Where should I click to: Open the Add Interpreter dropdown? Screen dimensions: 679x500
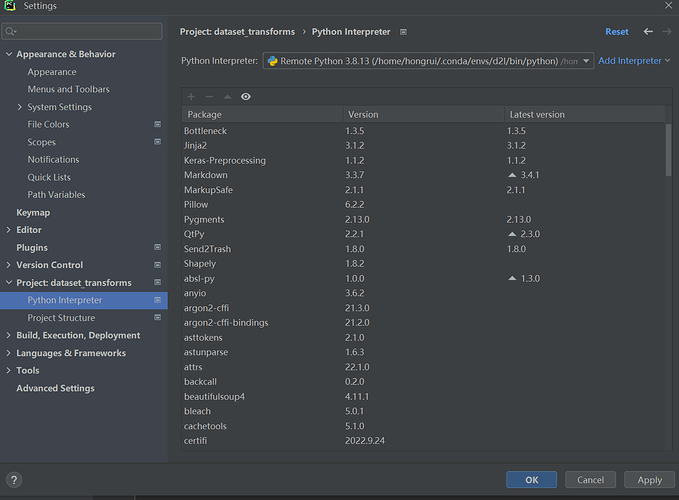click(x=634, y=61)
